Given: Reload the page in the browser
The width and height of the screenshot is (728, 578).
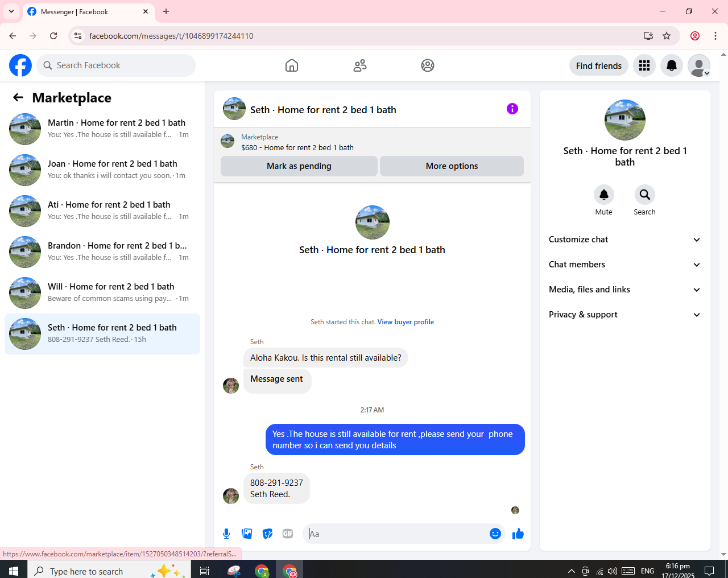Looking at the screenshot, I should point(53,36).
